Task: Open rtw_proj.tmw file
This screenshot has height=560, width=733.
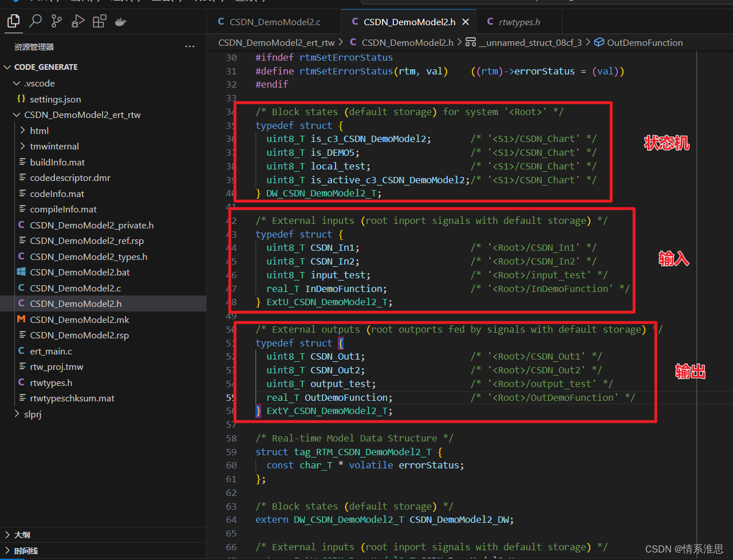Action: coord(103,366)
